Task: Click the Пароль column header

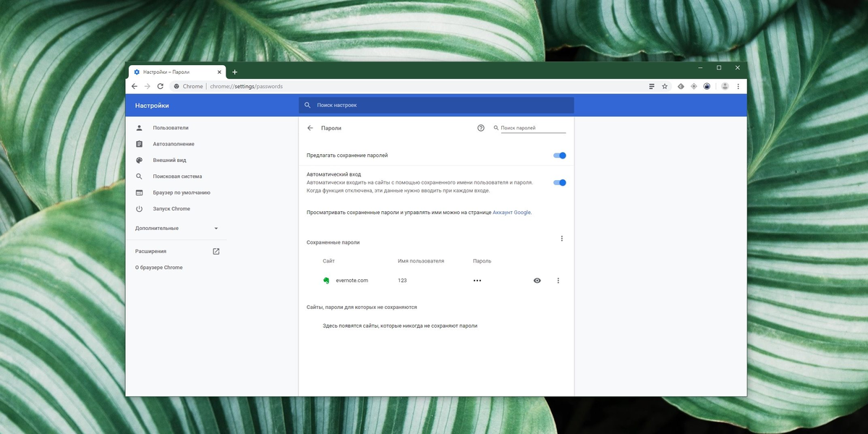Action: pos(482,260)
